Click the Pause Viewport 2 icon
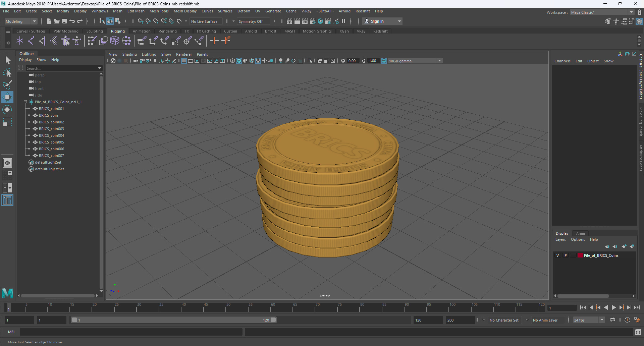The width and height of the screenshot is (644, 346). point(343,21)
